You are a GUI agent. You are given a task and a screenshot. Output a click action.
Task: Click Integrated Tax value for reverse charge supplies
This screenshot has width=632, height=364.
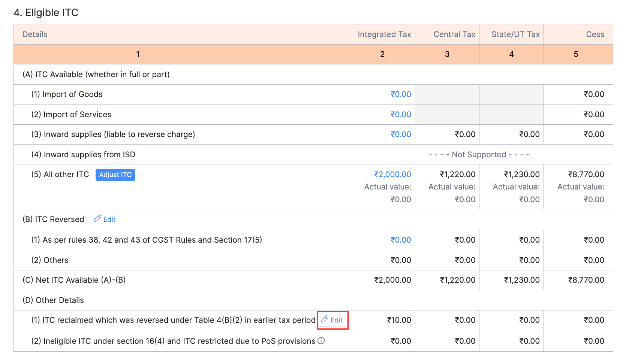pyautogui.click(x=400, y=134)
